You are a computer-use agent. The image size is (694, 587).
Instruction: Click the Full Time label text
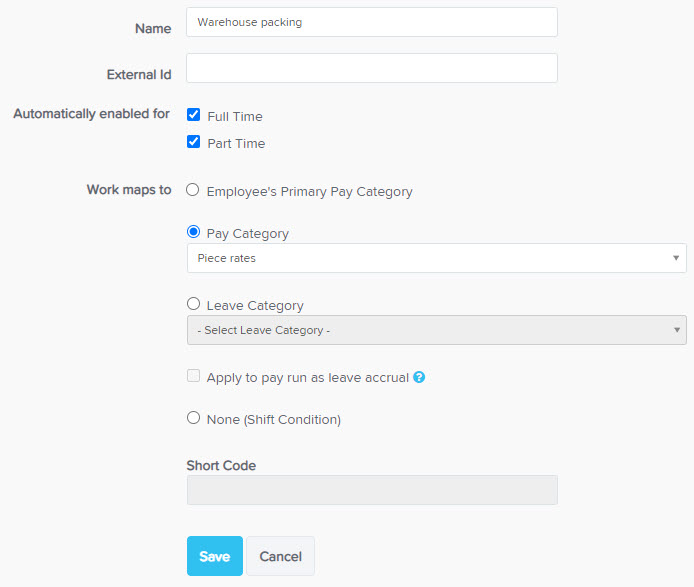click(x=235, y=116)
